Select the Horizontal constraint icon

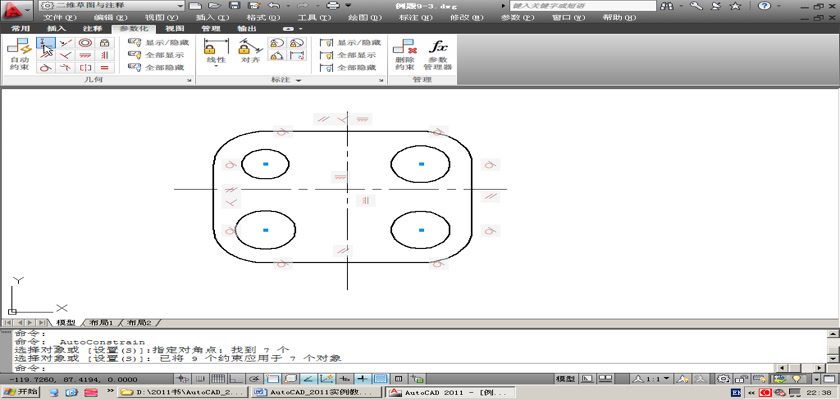click(85, 55)
